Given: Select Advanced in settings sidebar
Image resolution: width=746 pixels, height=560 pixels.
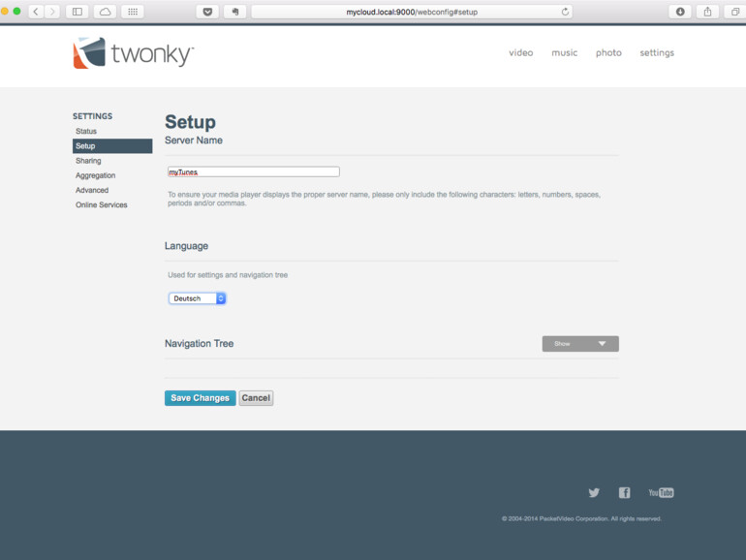Looking at the screenshot, I should coord(92,190).
